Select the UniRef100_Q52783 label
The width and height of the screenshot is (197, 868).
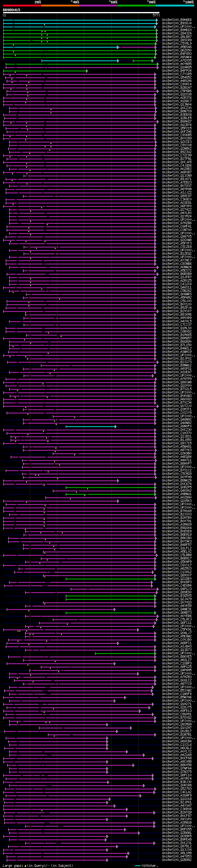point(177,789)
